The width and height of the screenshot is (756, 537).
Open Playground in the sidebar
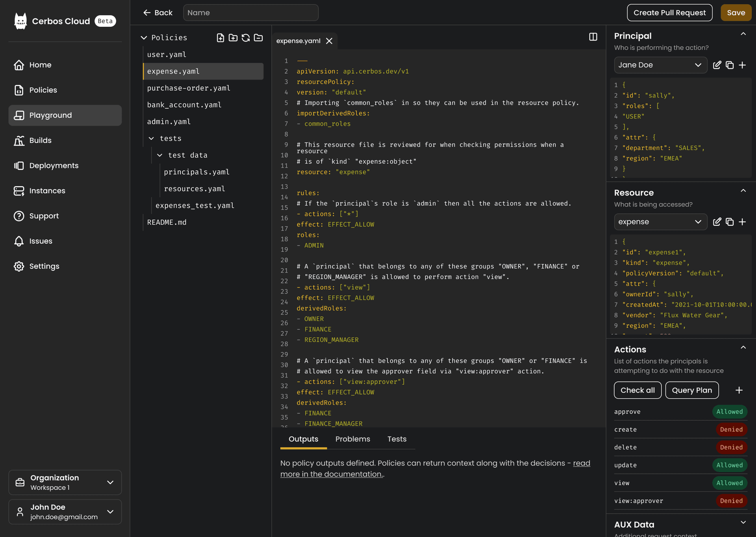pyautogui.click(x=65, y=115)
